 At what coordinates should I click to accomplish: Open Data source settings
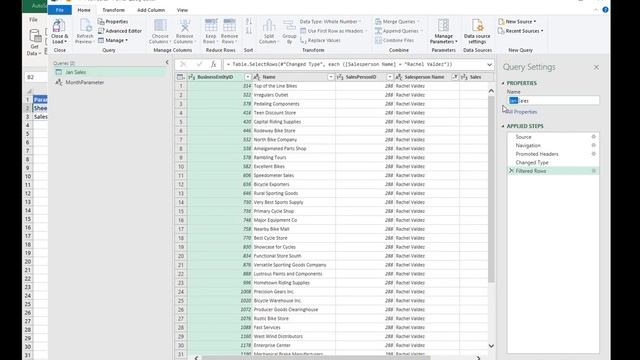pyautogui.click(x=477, y=31)
